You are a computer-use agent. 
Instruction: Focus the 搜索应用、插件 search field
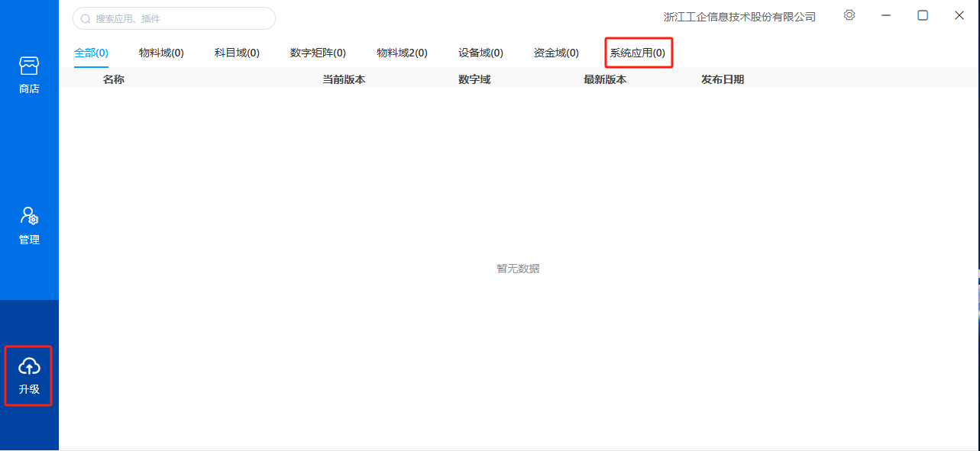click(x=174, y=18)
